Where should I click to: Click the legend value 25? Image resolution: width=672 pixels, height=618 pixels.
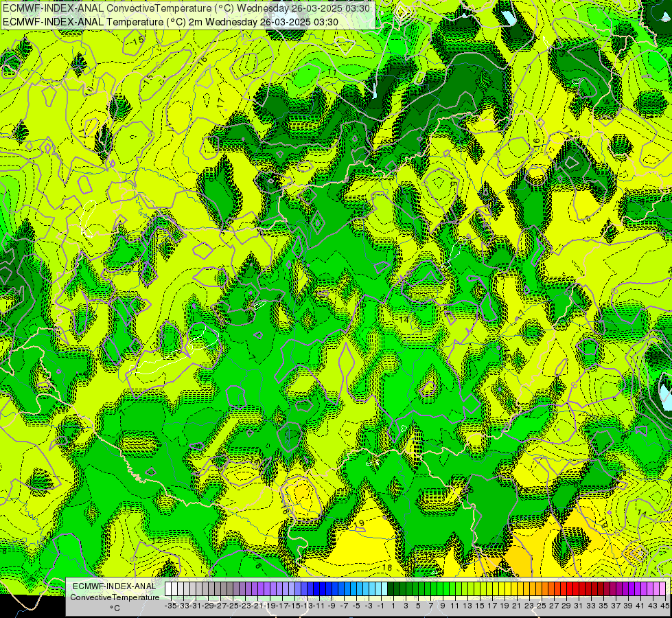(542, 606)
